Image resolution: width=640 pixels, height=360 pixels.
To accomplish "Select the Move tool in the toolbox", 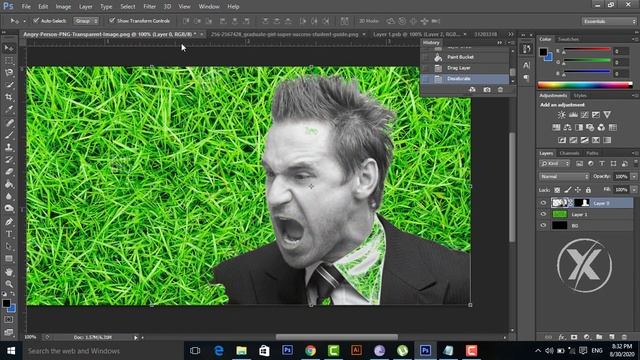I will 9,48.
